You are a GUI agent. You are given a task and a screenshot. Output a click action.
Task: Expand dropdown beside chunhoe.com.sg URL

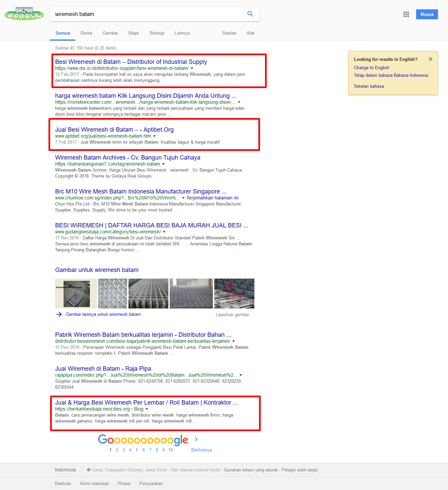(x=183, y=198)
